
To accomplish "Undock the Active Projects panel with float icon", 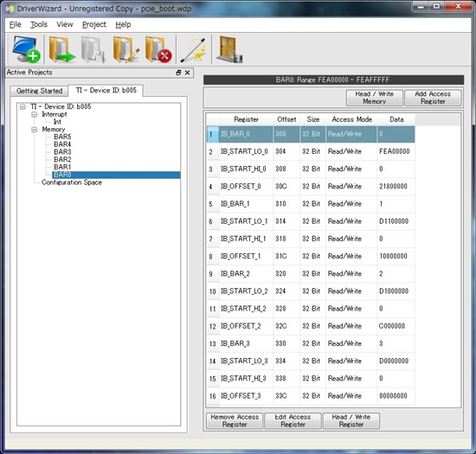I will point(178,73).
